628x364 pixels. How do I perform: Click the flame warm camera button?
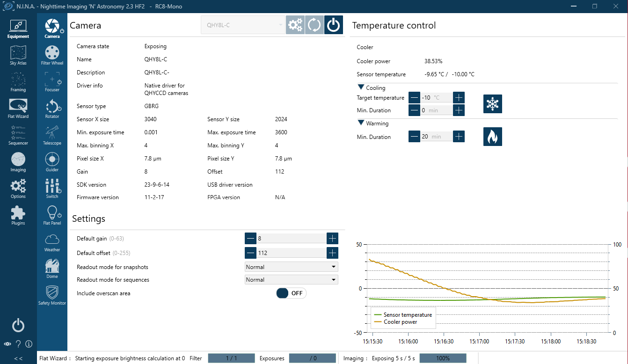pos(492,137)
